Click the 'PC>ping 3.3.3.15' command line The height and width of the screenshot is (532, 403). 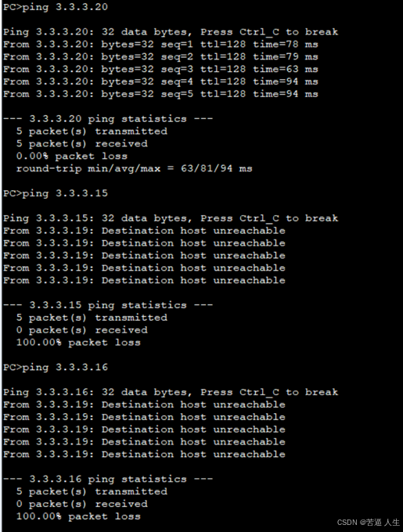[x=56, y=193]
